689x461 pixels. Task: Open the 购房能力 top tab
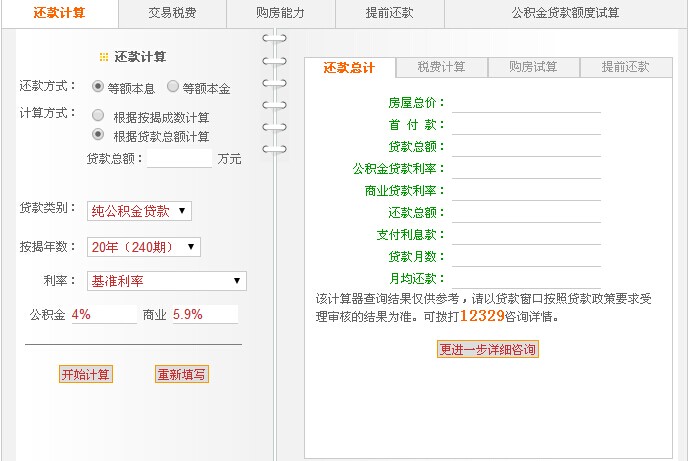[x=280, y=13]
